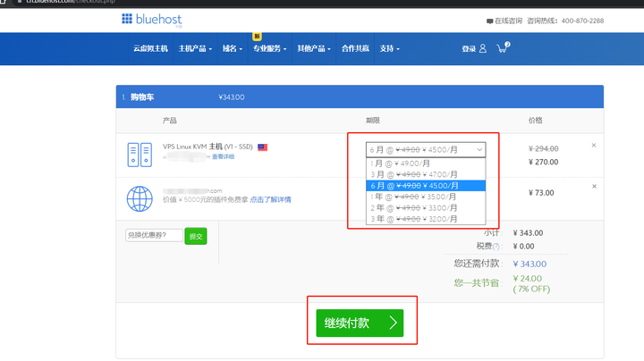Open the 合作共赢 menu item
Screen dimensions: 644x361
tap(355, 48)
